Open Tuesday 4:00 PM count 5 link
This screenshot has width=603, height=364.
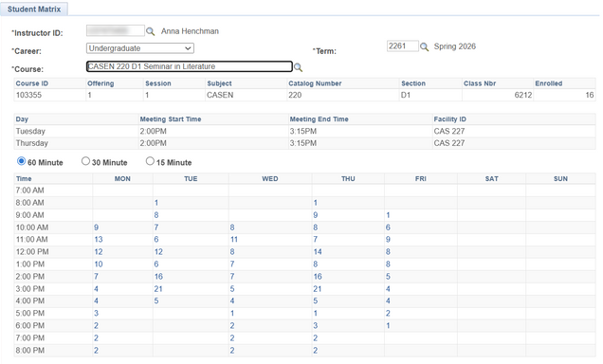coord(156,300)
